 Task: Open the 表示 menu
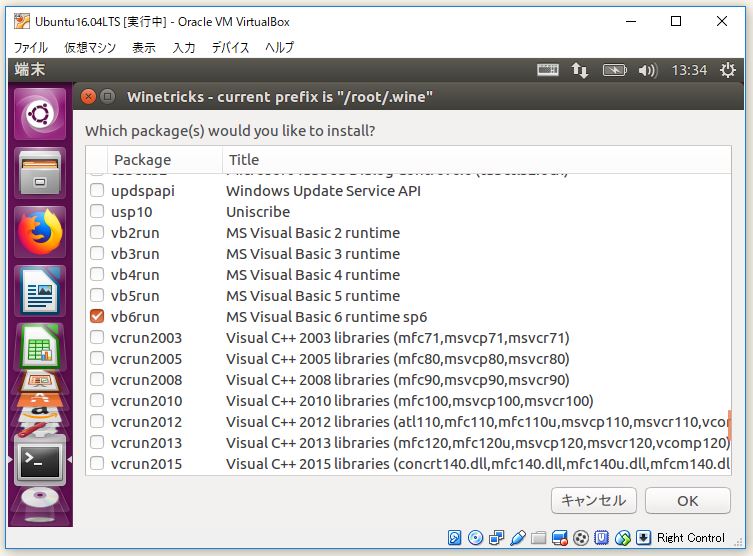coord(144,48)
